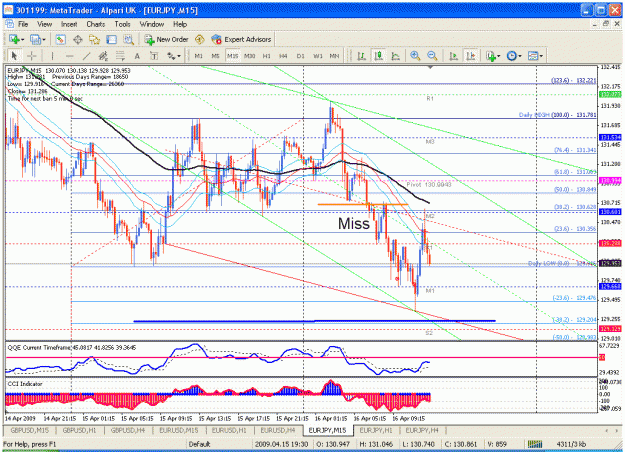Image resolution: width=625 pixels, height=452 pixels.
Task: Click the Templates icon
Action: pos(533,56)
